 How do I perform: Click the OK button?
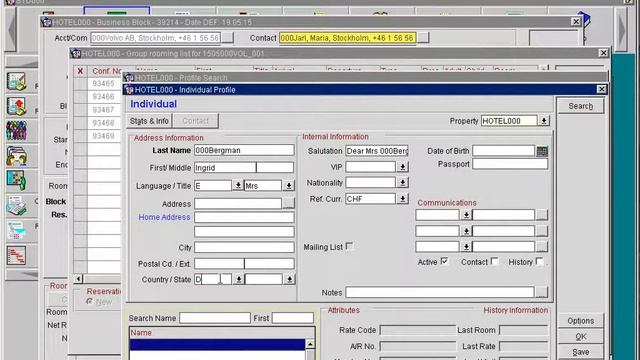pos(580,337)
